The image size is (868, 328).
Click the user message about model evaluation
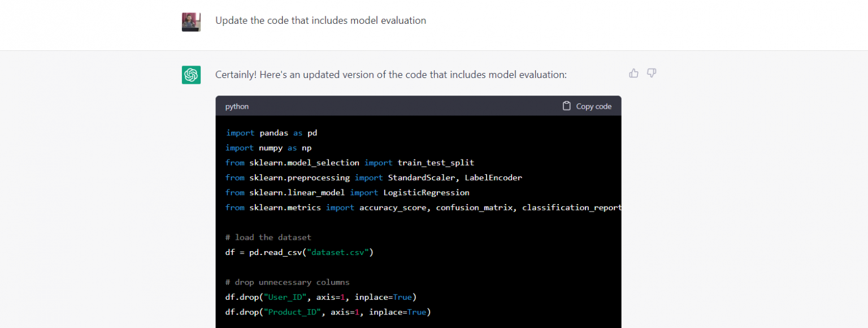[x=320, y=20]
